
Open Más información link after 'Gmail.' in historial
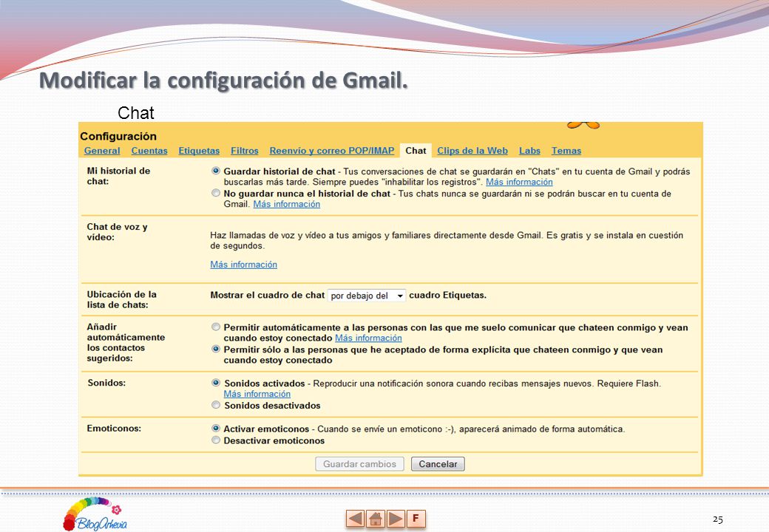click(x=286, y=204)
